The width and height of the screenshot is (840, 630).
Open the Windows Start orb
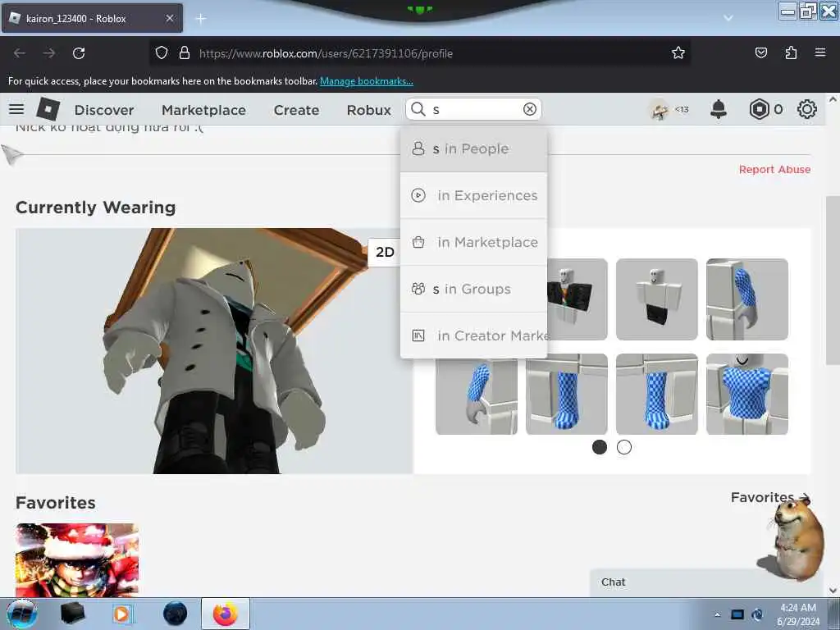(x=21, y=614)
